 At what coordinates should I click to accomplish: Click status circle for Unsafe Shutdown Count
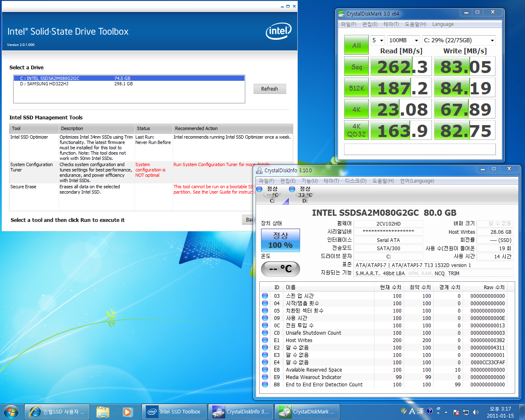(x=265, y=333)
